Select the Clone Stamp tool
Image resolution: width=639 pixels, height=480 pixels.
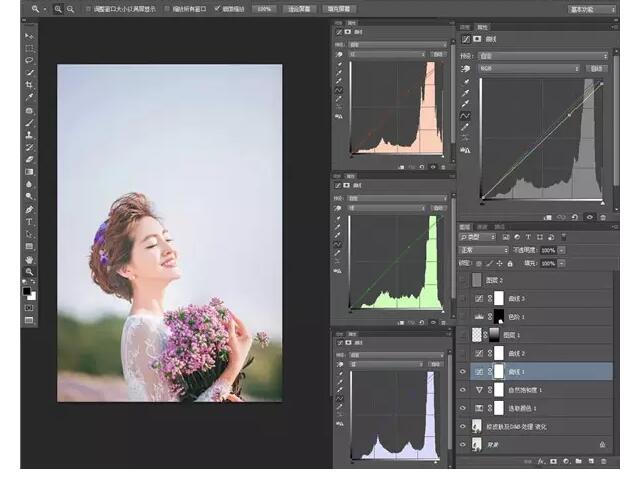[x=29, y=134]
